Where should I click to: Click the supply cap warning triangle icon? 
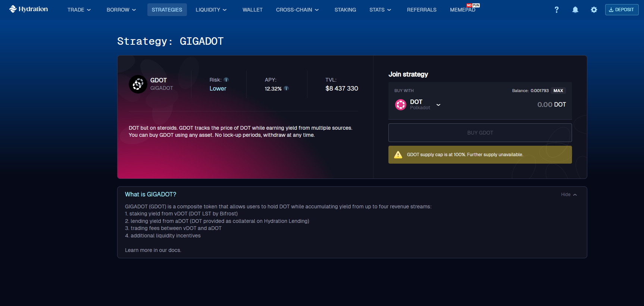pyautogui.click(x=398, y=155)
